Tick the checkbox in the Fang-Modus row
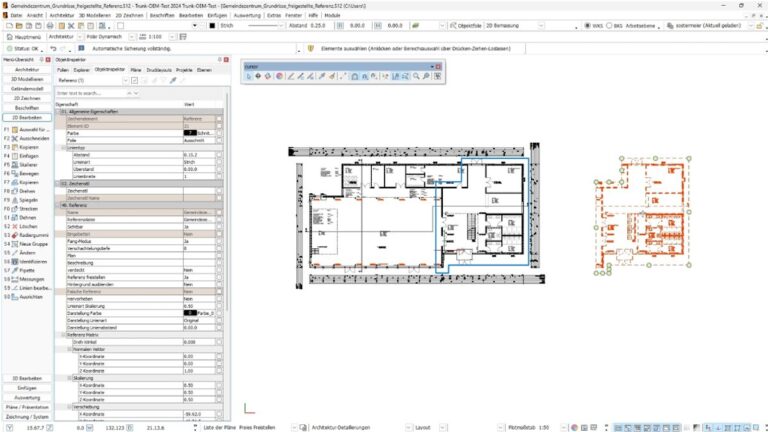This screenshot has height=432, width=768. pos(219,241)
